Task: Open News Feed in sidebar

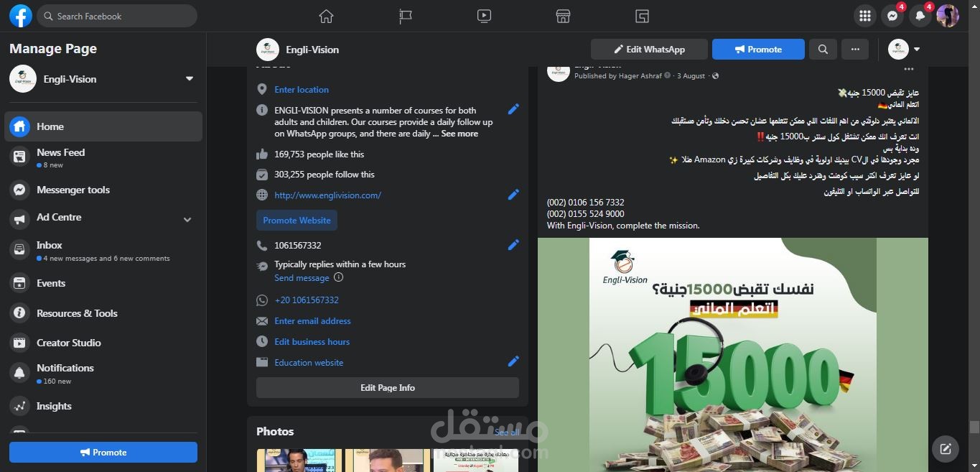Action: (103, 157)
